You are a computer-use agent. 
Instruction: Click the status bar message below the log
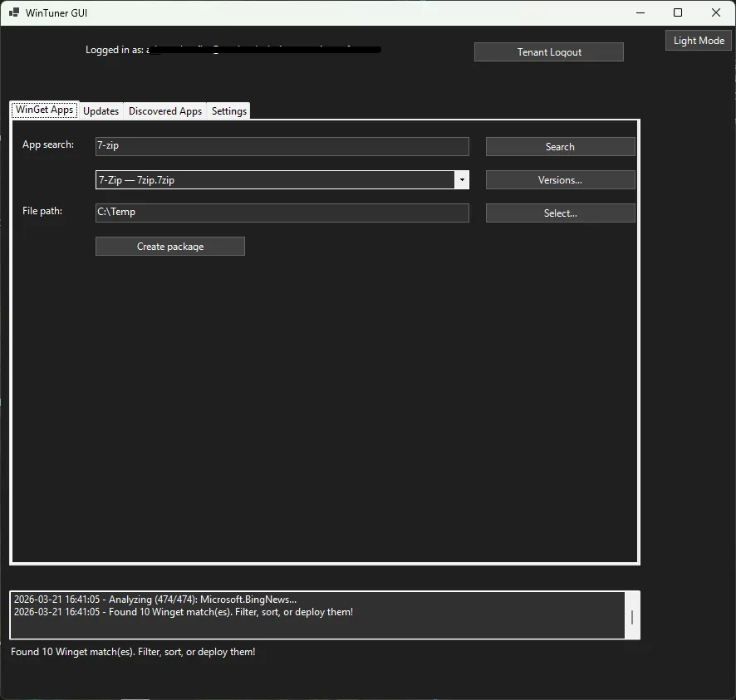coord(133,652)
